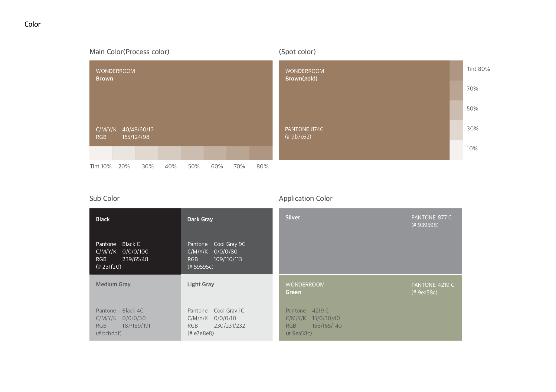Click the RGB value '230/231/232'
This screenshot has height=392, width=556.
pos(229,326)
